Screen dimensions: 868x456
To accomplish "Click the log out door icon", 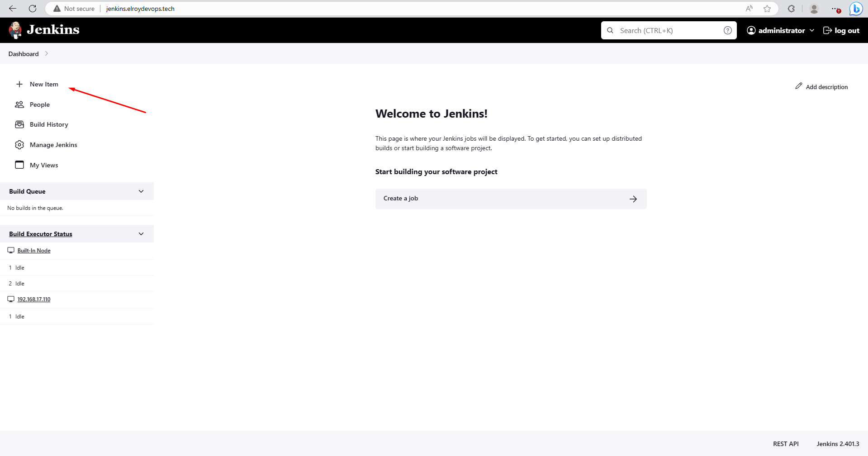I will (827, 30).
